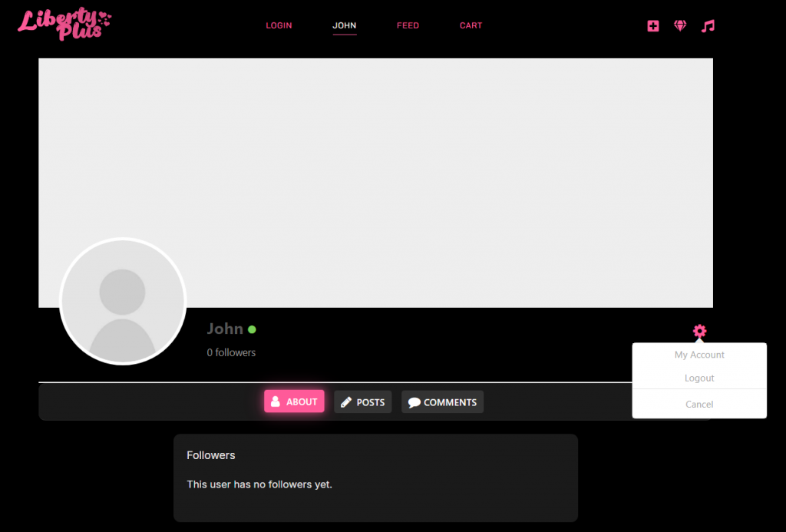Click the pink gear settings icon
786x532 pixels.
click(699, 331)
